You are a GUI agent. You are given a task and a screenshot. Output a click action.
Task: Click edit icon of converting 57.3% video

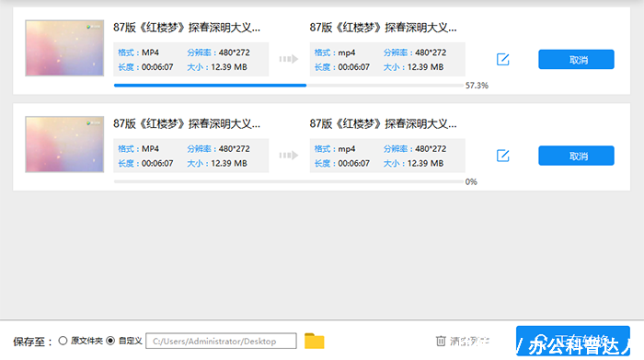pyautogui.click(x=502, y=60)
